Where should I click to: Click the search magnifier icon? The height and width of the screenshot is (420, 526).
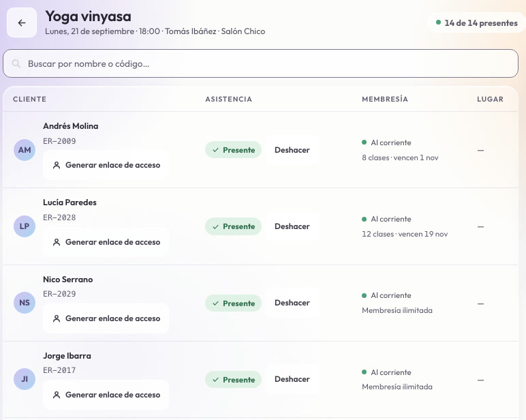point(16,63)
